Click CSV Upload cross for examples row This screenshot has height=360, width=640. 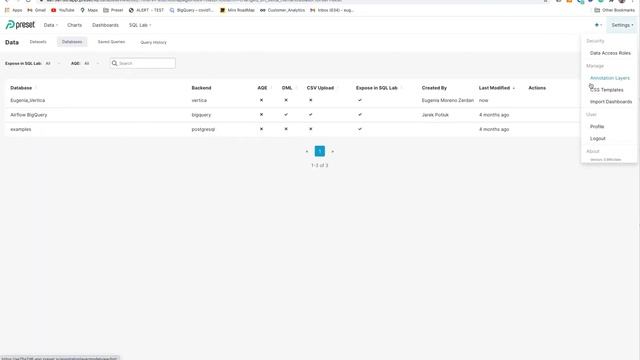[311, 129]
